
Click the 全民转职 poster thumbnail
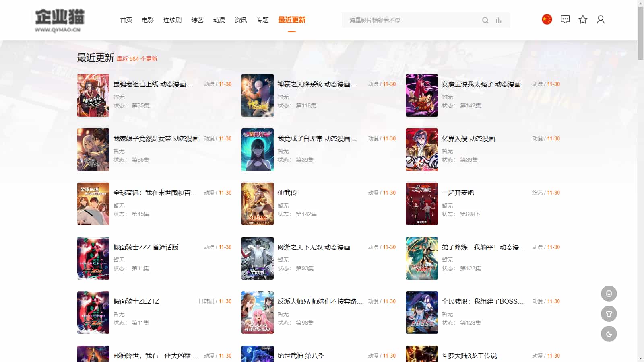(422, 313)
